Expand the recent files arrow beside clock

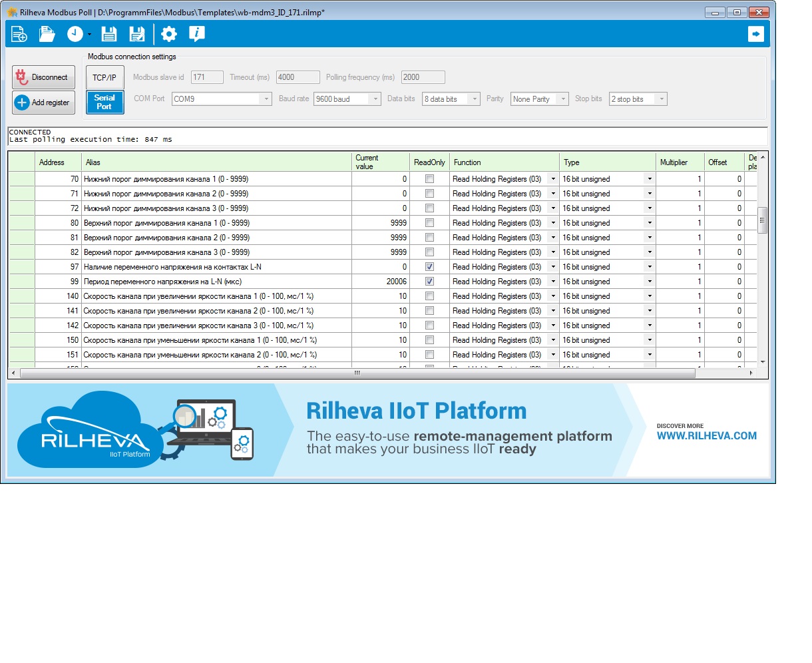pos(89,35)
